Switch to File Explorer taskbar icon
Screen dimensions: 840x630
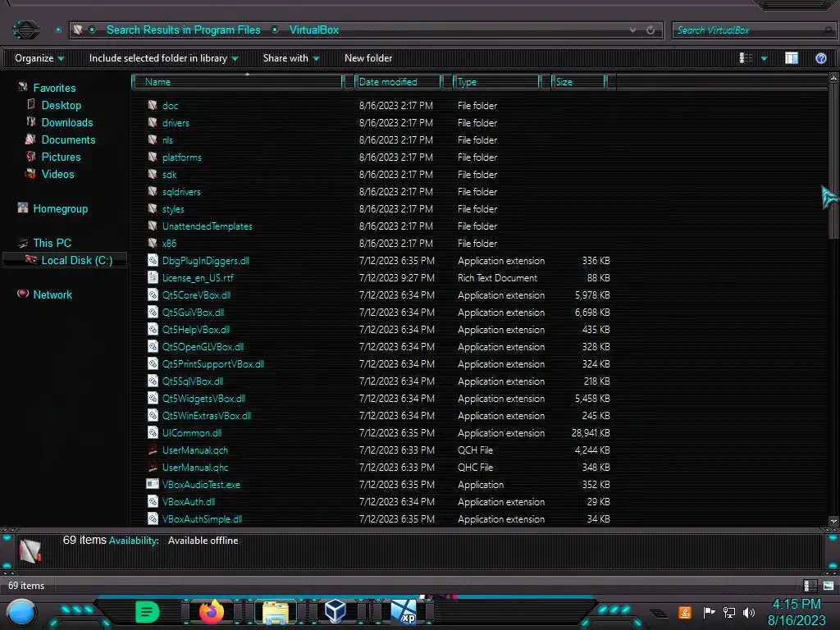tap(276, 613)
